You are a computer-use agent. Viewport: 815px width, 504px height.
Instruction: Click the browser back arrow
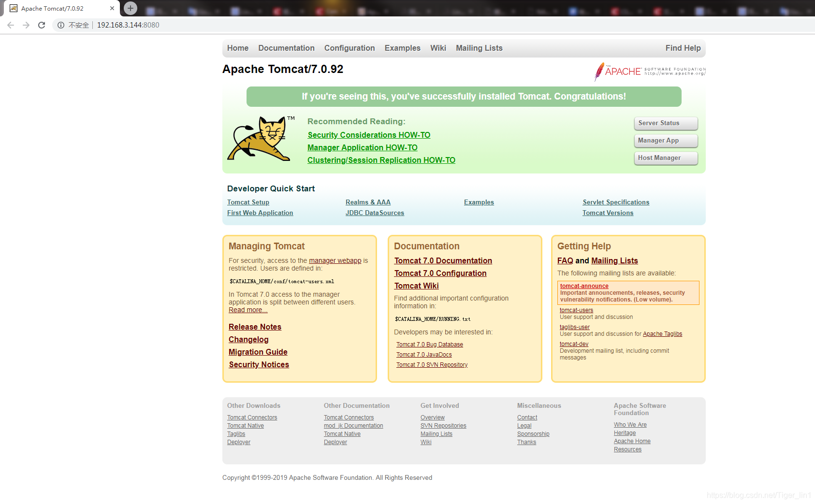coord(11,25)
